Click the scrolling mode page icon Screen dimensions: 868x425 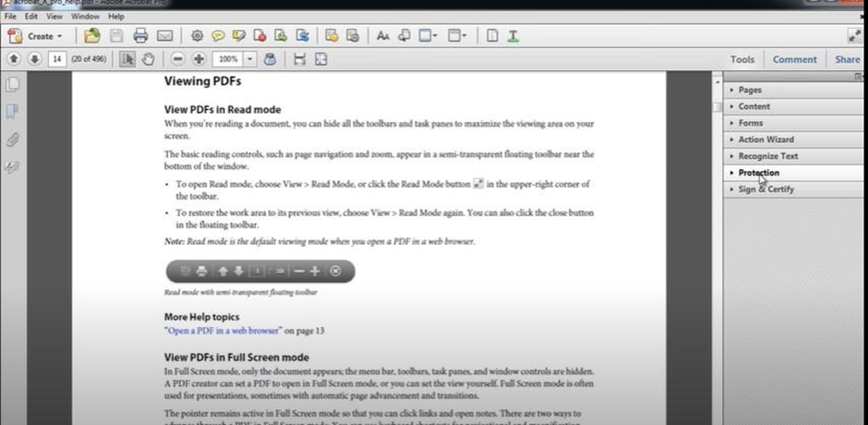click(299, 59)
